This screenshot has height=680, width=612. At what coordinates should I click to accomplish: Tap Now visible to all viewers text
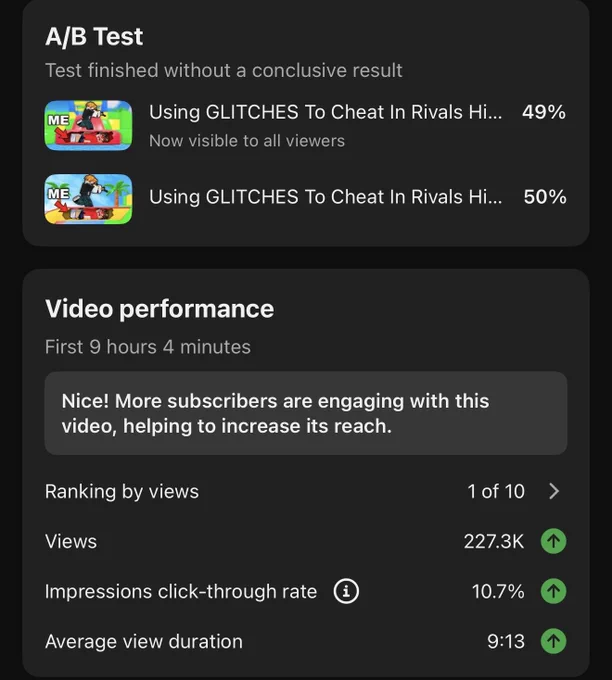click(x=247, y=141)
